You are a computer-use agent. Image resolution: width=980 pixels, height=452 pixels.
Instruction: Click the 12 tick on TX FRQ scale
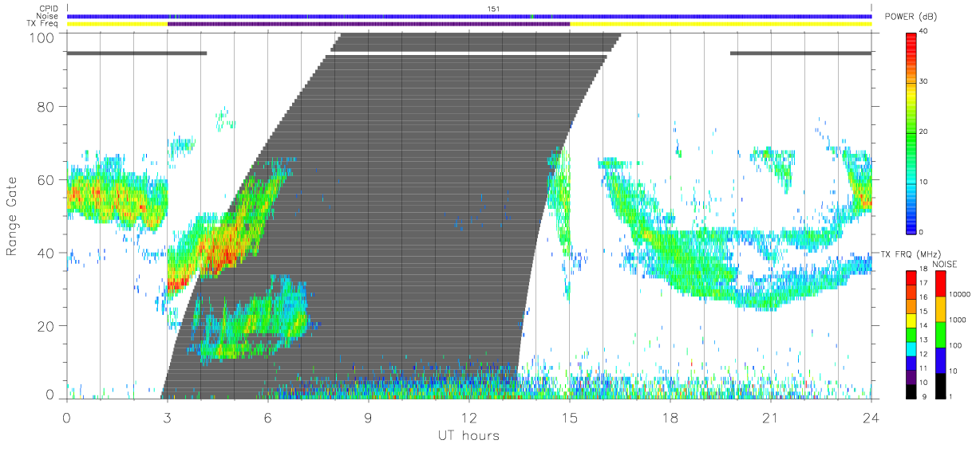pos(923,354)
